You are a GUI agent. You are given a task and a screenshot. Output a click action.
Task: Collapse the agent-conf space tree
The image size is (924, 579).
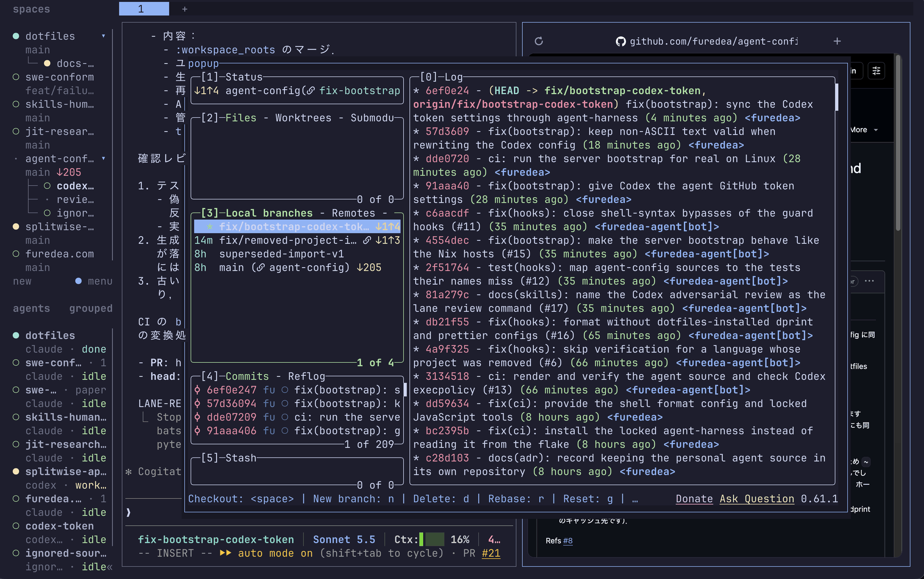(103, 158)
